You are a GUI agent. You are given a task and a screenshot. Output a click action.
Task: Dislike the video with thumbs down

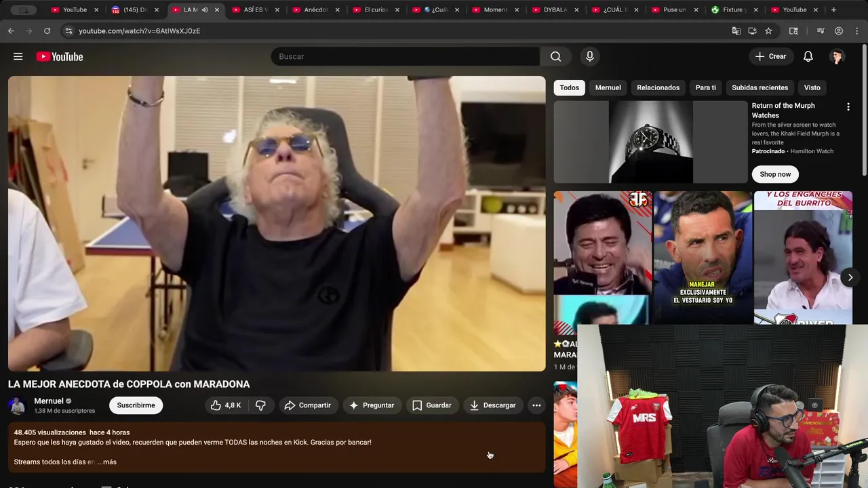click(x=260, y=405)
